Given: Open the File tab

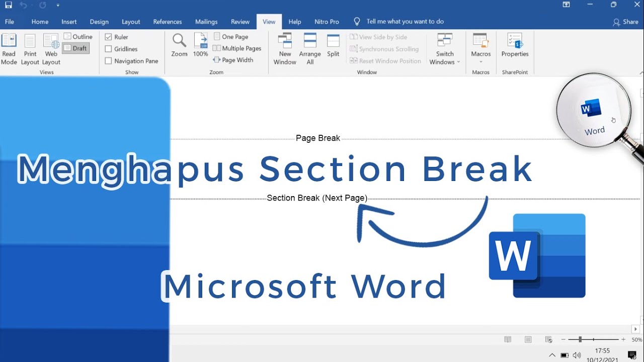Looking at the screenshot, I should (10, 22).
